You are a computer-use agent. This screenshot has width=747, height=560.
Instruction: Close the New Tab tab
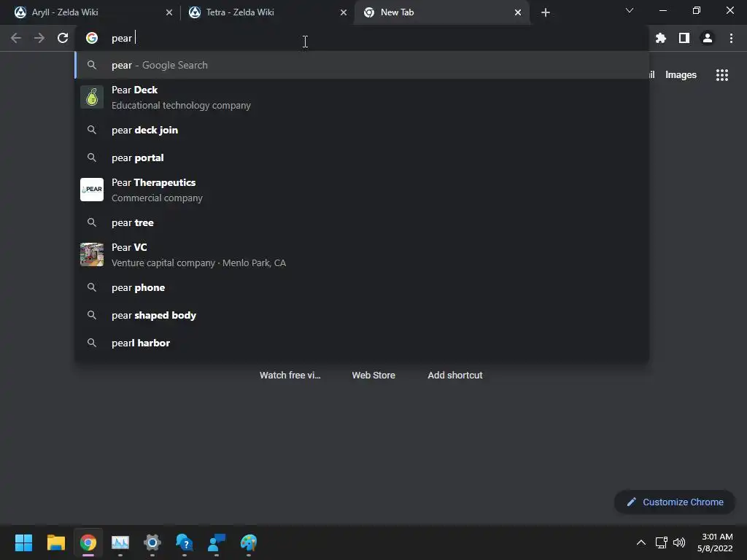pos(518,12)
